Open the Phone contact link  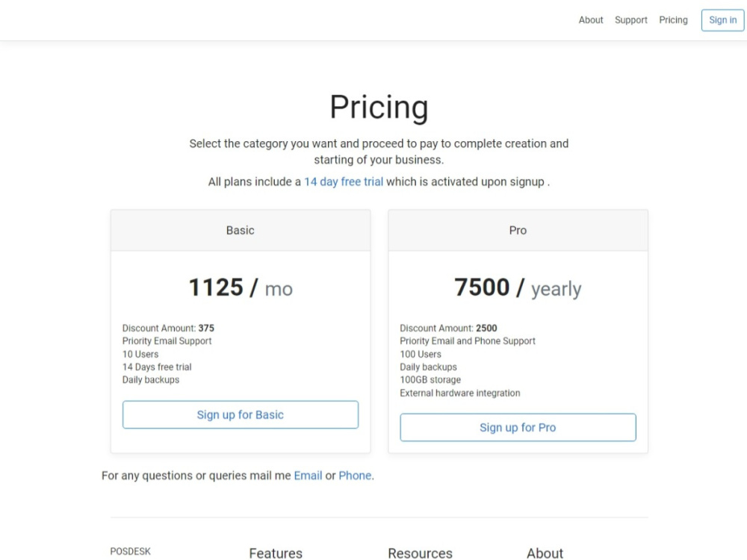pyautogui.click(x=355, y=476)
